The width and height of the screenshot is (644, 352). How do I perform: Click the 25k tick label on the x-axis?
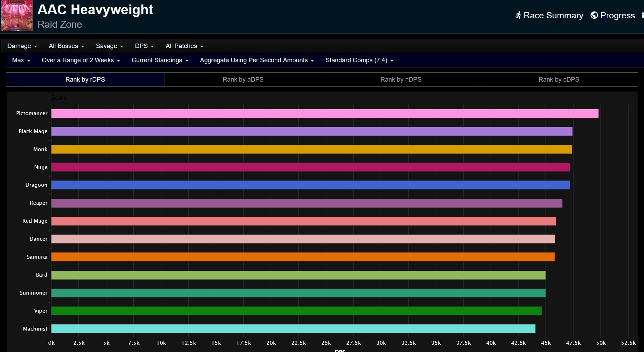326,343
